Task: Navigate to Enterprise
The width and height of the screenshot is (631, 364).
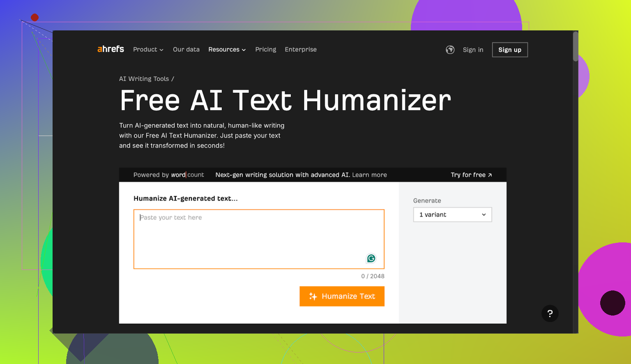Action: (x=300, y=50)
